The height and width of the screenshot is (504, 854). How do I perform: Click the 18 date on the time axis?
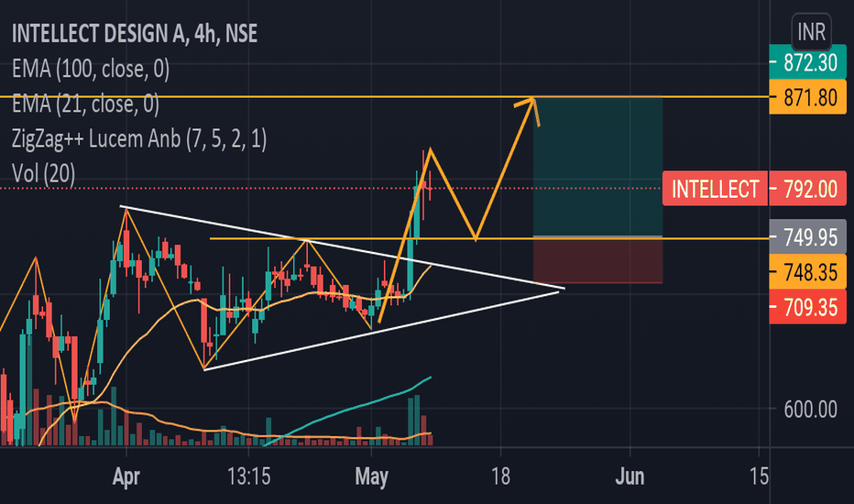[500, 477]
